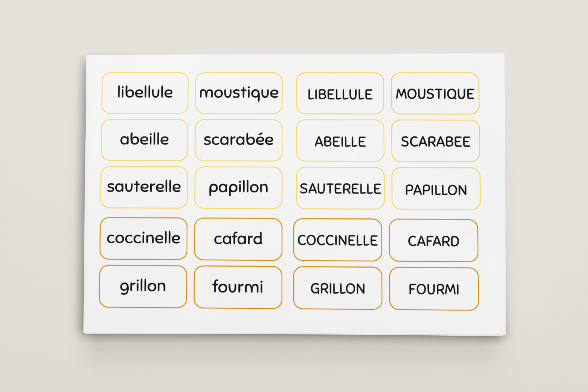This screenshot has height=392, width=588.
Task: Click the uppercase "GRILLON" card
Action: click(337, 288)
